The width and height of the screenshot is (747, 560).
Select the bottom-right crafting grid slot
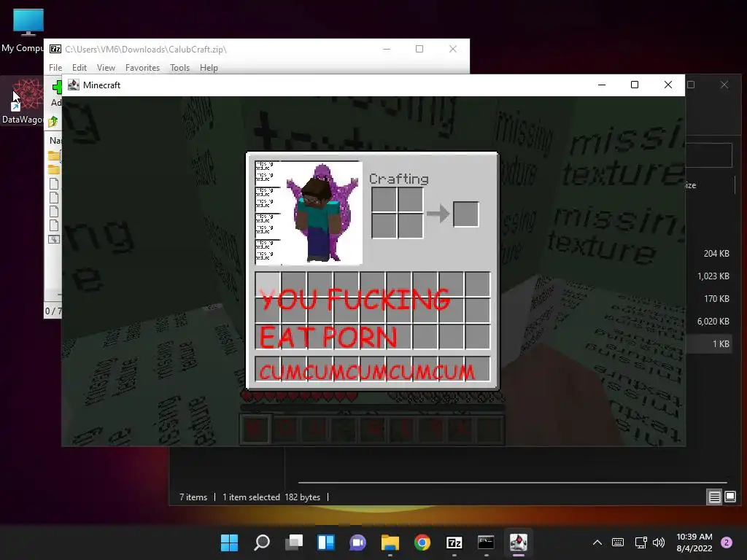410,226
